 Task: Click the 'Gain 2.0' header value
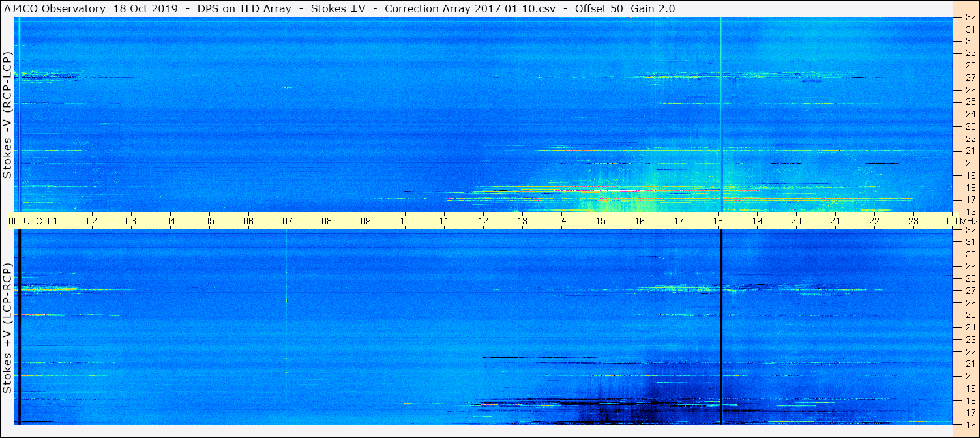(x=653, y=9)
